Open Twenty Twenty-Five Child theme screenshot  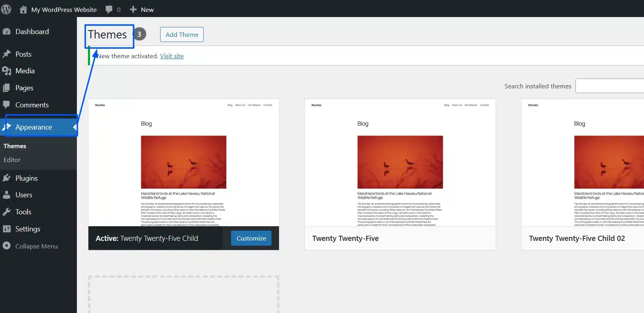coord(183,163)
